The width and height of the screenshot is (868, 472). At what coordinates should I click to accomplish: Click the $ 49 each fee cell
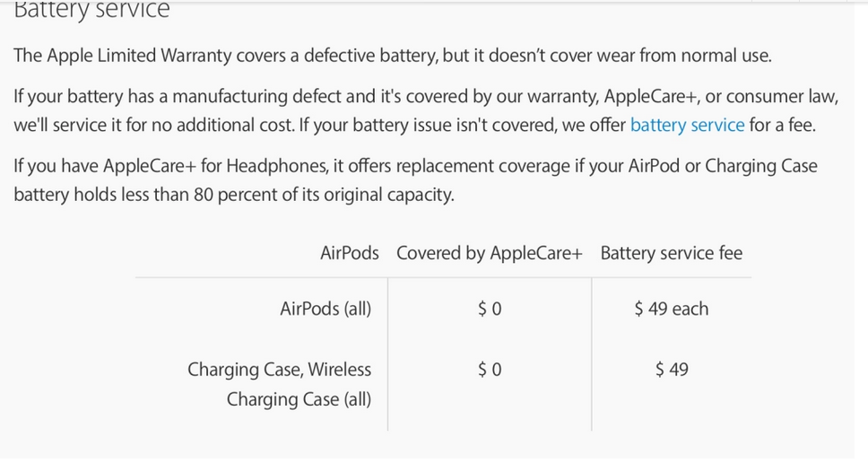coord(672,309)
